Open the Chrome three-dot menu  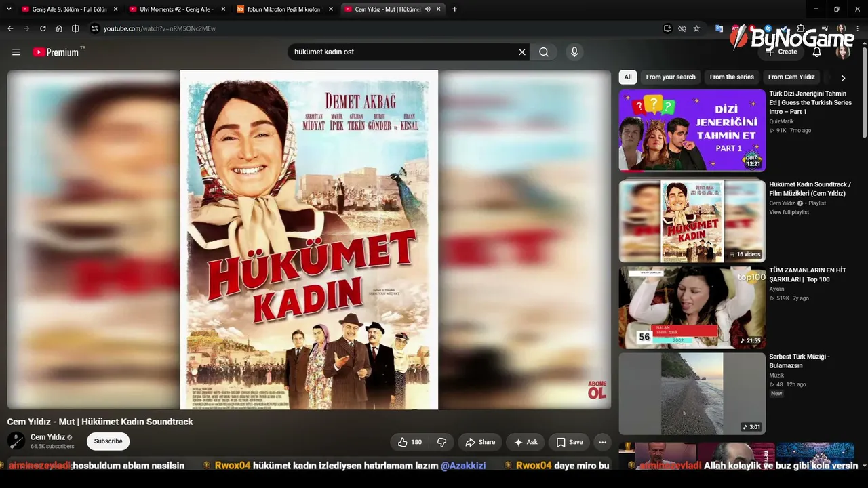point(858,28)
